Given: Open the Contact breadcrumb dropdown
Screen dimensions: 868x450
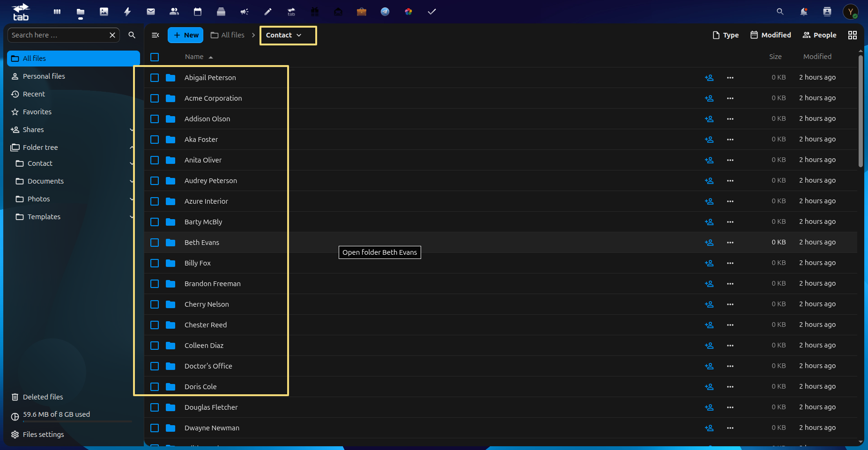Looking at the screenshot, I should (284, 35).
